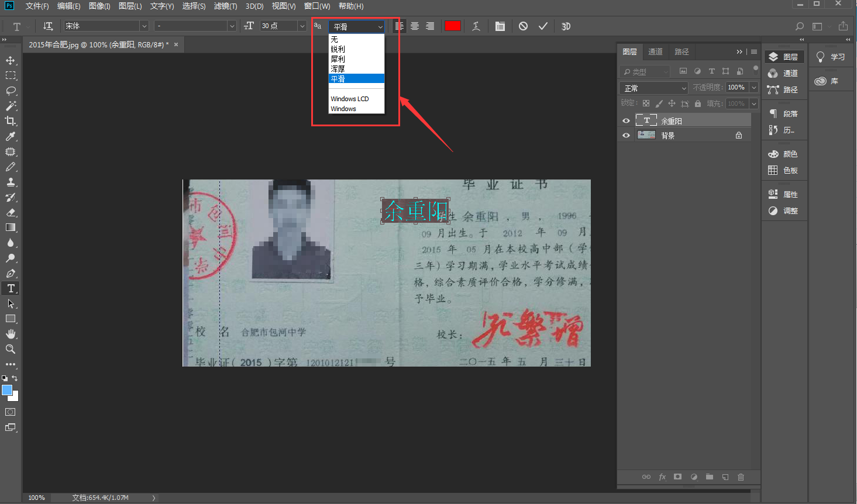Commit current text edits with checkmark

point(543,26)
